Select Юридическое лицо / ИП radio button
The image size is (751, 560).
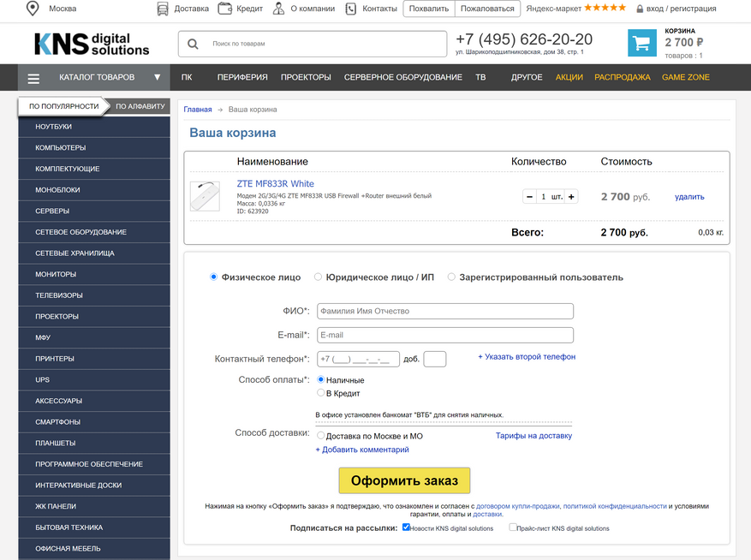[319, 277]
